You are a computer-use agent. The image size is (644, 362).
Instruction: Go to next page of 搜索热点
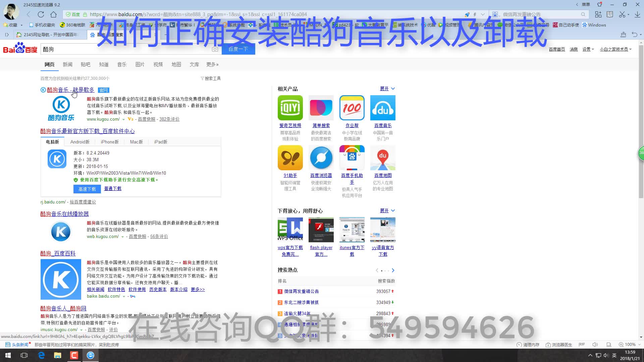[393, 270]
